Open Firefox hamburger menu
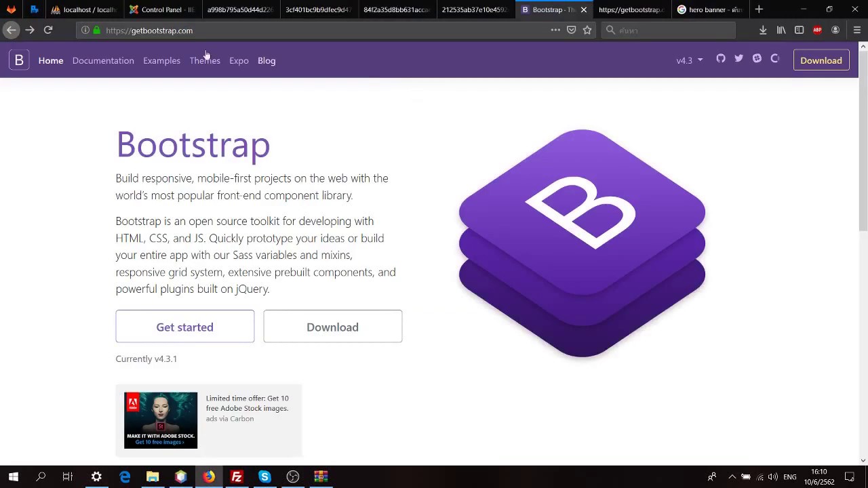This screenshot has width=868, height=488. pos(857,30)
